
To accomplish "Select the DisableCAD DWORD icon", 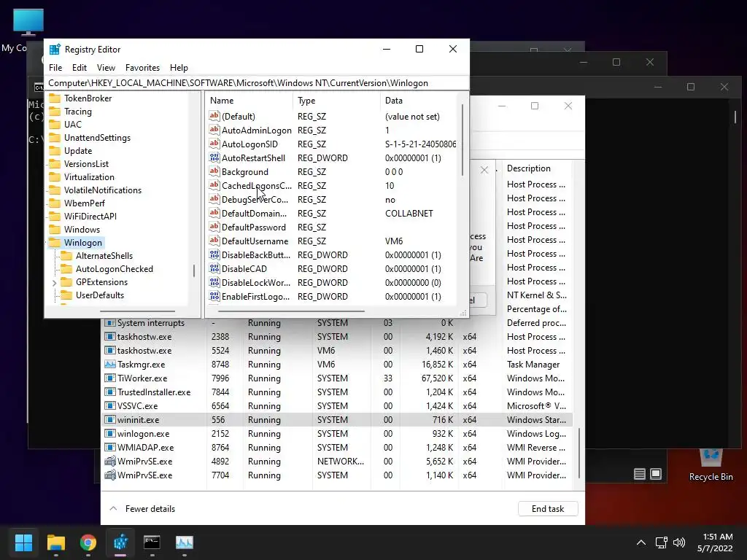I will [x=214, y=268].
